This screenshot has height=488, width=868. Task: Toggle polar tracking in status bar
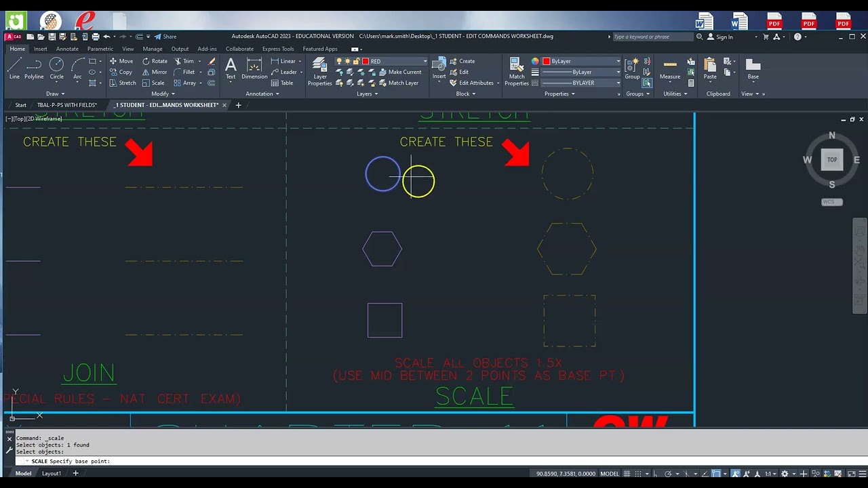tap(669, 474)
